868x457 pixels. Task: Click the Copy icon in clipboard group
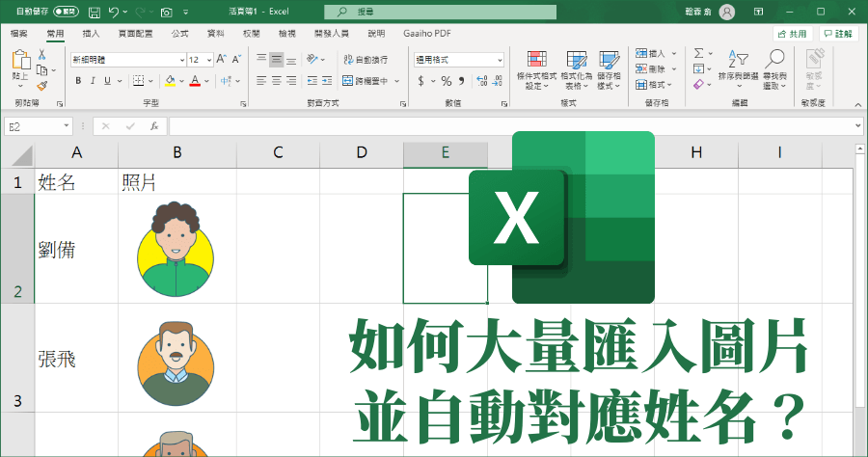41,70
